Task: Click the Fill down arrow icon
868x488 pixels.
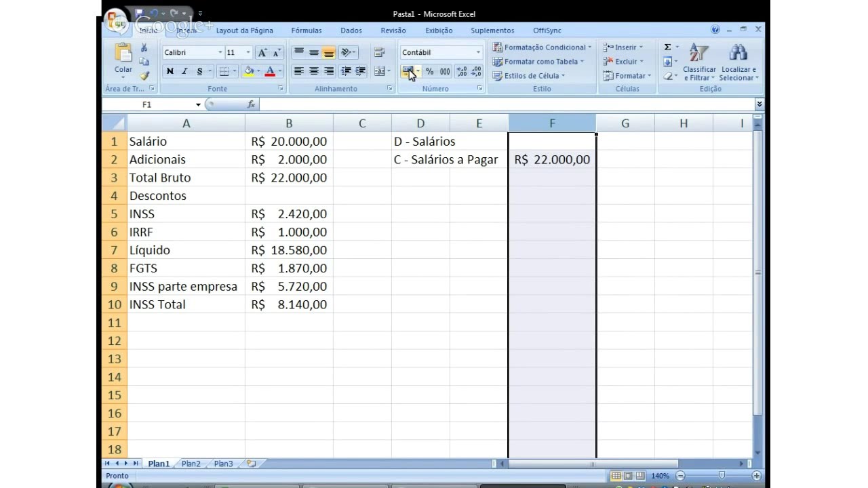Action: [x=667, y=62]
